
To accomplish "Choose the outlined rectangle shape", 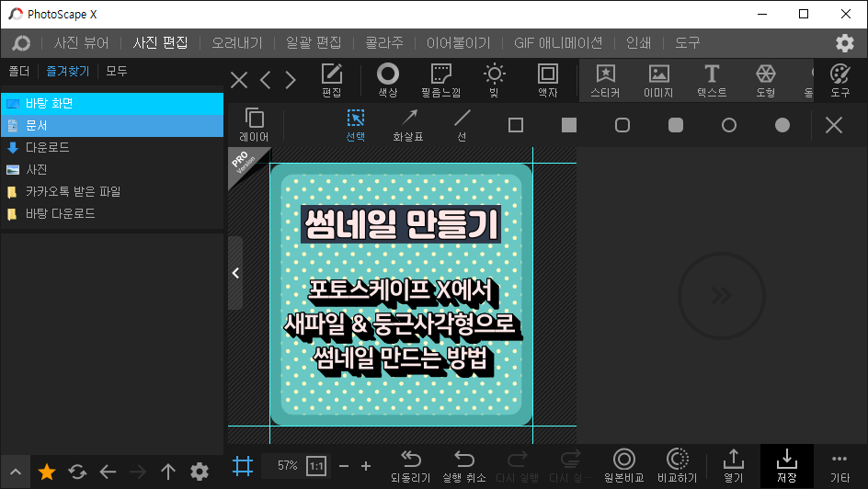I will [515, 125].
